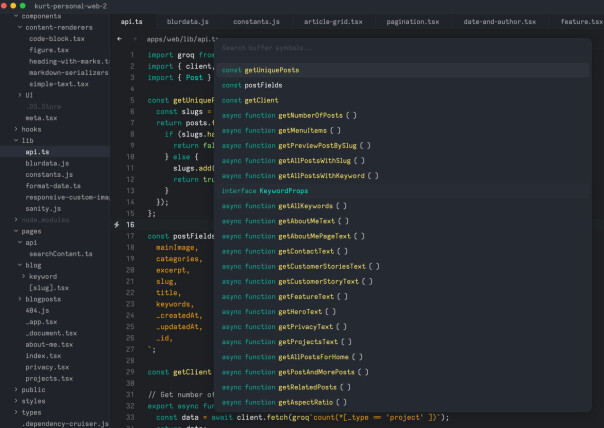Switch to the blurdata.js tab

[x=188, y=22]
